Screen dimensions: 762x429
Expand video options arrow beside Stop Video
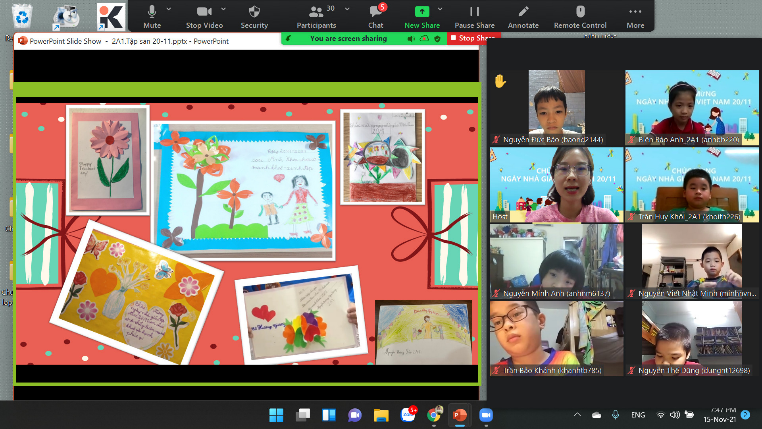pyautogui.click(x=222, y=9)
